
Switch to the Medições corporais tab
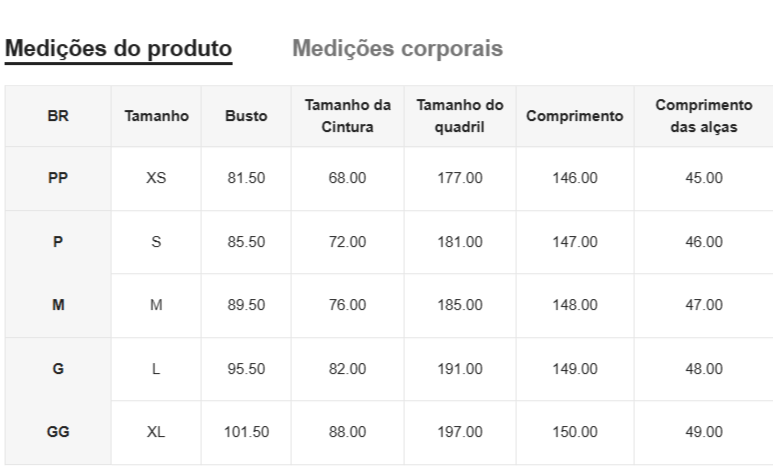click(397, 48)
